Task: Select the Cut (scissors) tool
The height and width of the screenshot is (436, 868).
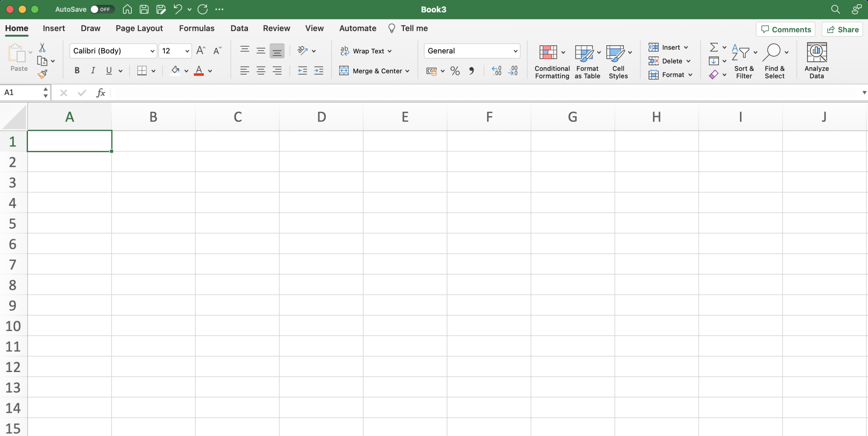Action: coord(42,47)
